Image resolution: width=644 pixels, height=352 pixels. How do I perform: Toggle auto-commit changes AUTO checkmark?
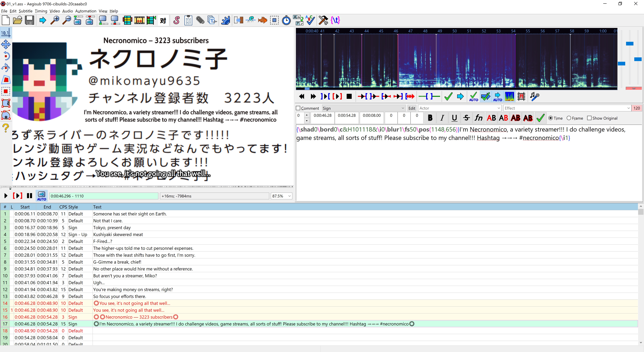click(473, 96)
